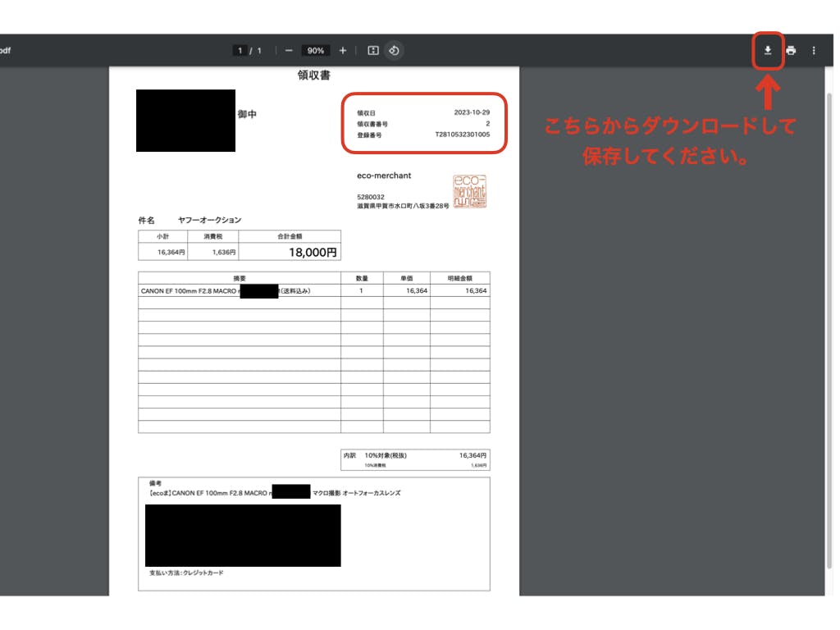Image resolution: width=840 pixels, height=630 pixels.
Task: Click the 領収書番号 label
Action: (372, 124)
